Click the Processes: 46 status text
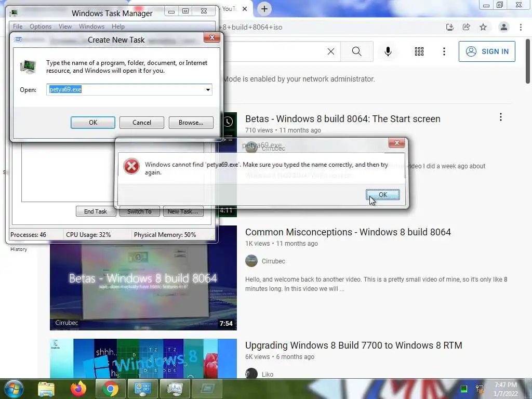This screenshot has width=532, height=399. (x=28, y=235)
